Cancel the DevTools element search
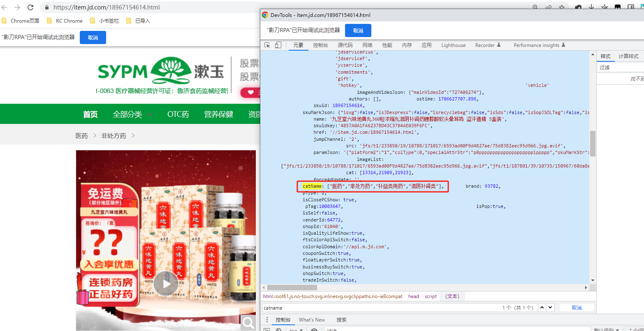 577,308
